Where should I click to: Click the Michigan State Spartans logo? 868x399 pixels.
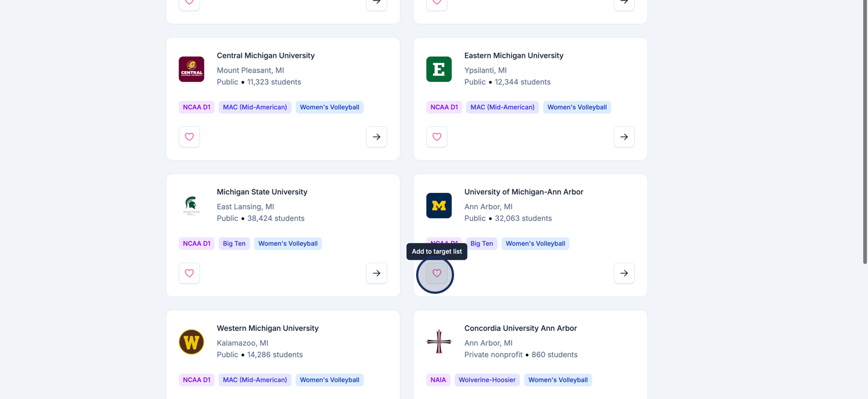click(192, 205)
